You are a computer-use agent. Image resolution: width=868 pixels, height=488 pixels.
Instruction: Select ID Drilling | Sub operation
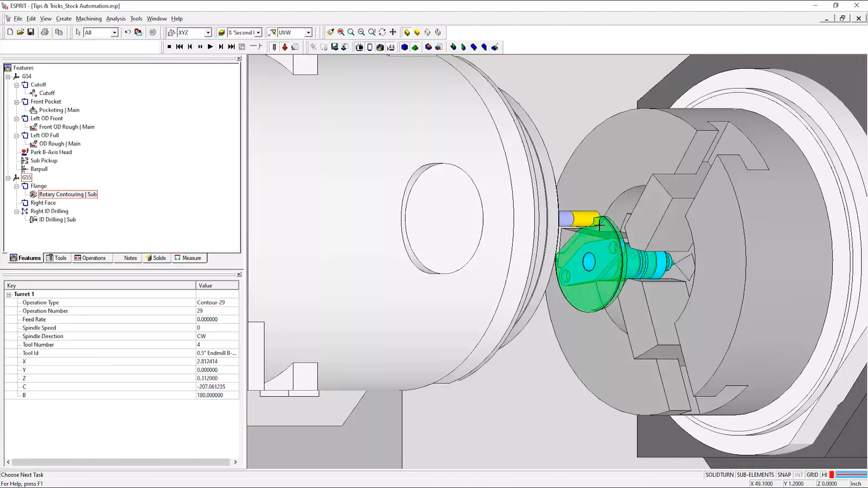(58, 220)
